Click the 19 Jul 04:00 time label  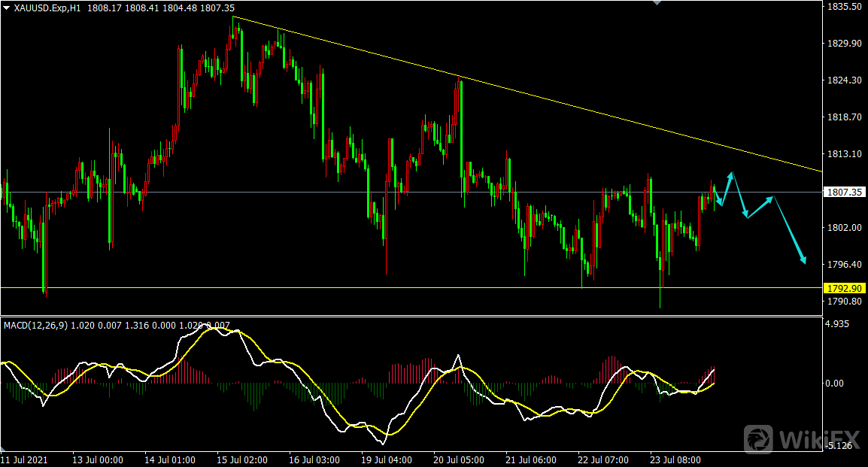tap(386, 459)
